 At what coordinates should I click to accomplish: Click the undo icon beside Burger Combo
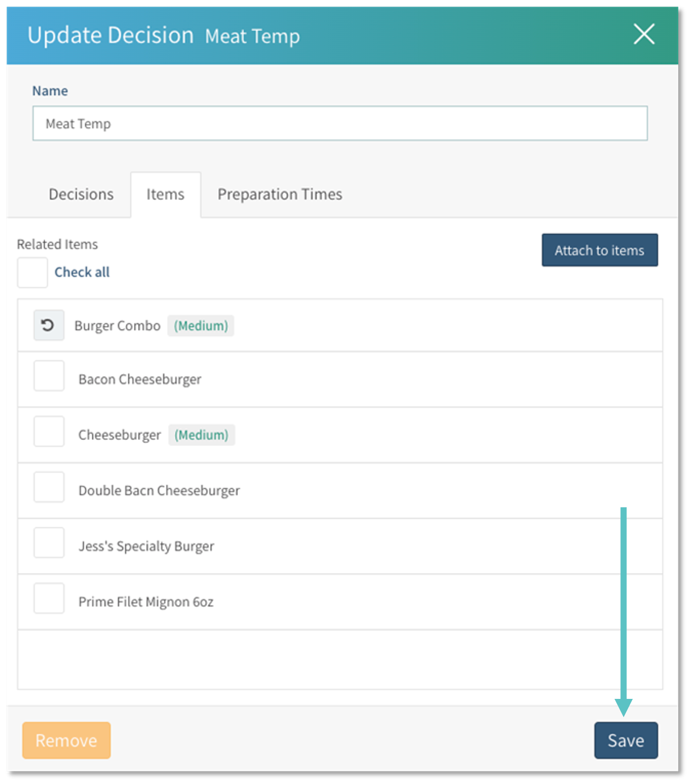coord(49,325)
